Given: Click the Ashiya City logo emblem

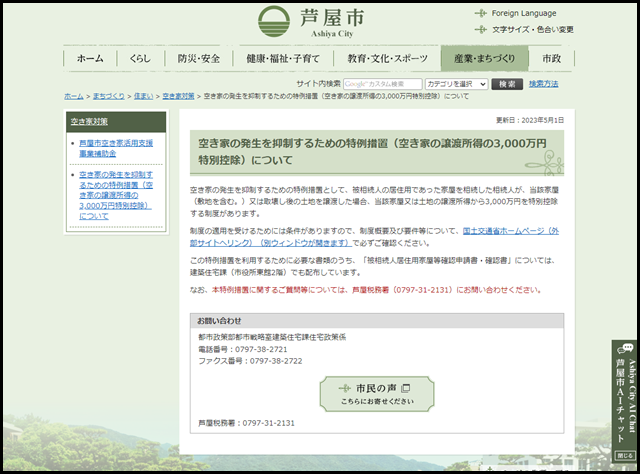Looking at the screenshot, I should (x=274, y=21).
